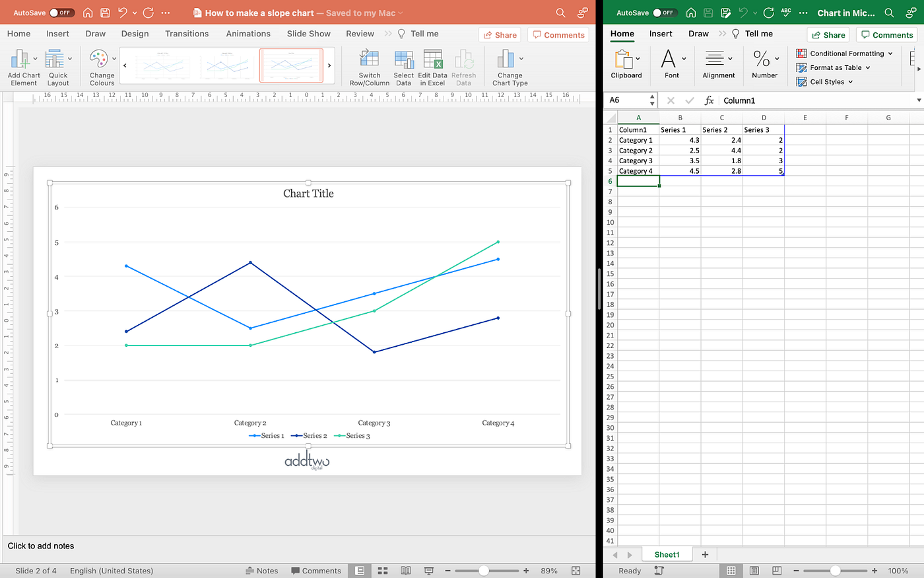Click Change Chart Type icon
The height and width of the screenshot is (578, 924).
pyautogui.click(x=506, y=59)
